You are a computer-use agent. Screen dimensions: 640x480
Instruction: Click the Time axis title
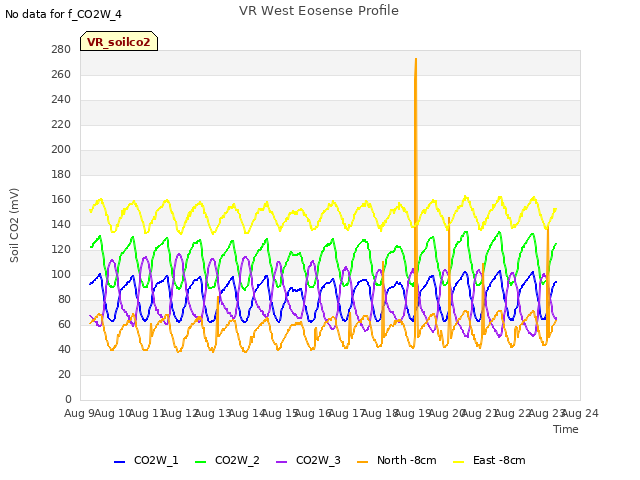tap(566, 429)
